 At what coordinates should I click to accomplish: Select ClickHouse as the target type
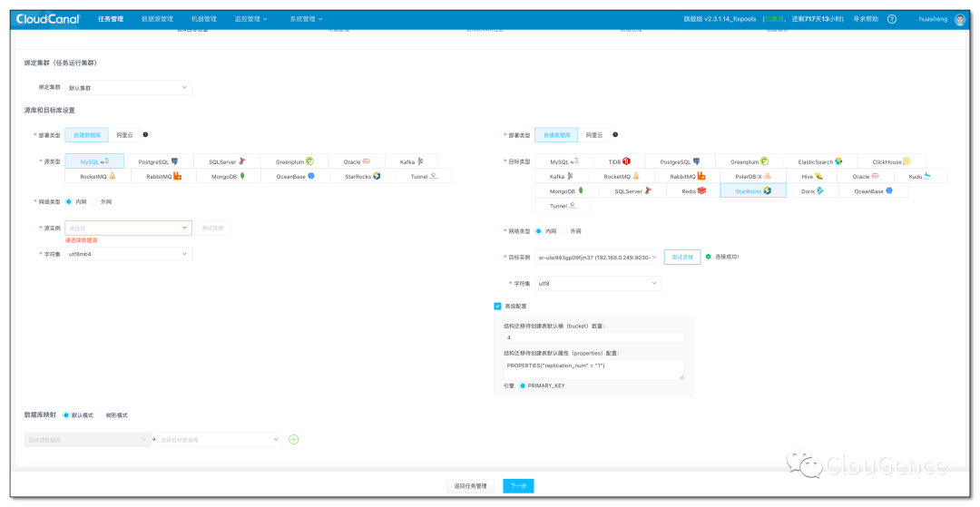[x=892, y=161]
